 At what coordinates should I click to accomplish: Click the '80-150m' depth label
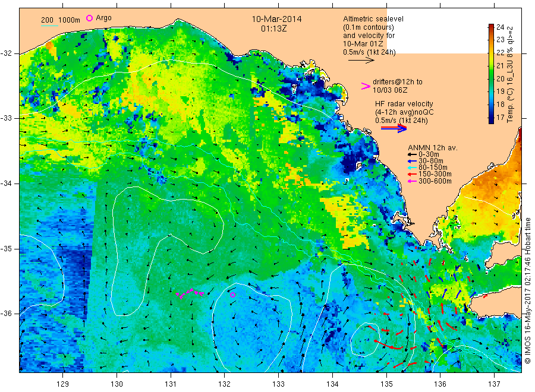coord(433,167)
